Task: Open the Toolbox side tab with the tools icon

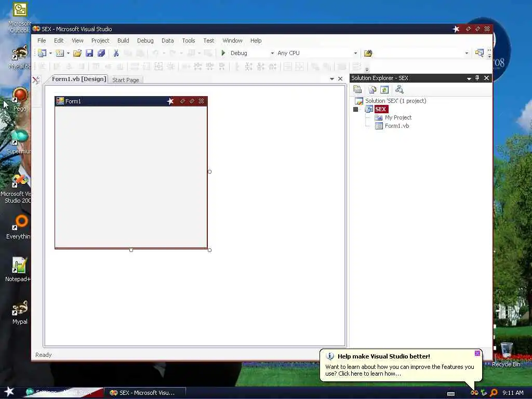Action: coord(36,81)
